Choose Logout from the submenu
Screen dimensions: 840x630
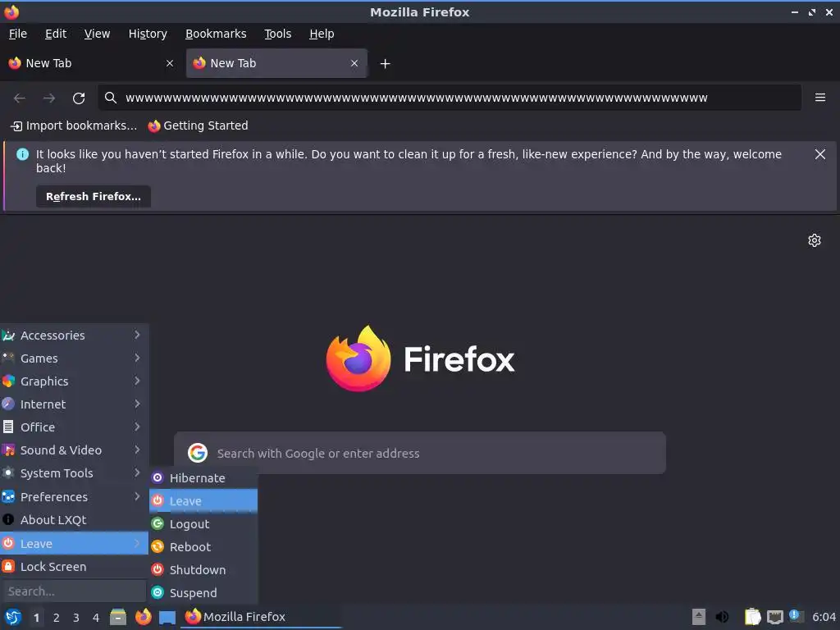[203, 524]
